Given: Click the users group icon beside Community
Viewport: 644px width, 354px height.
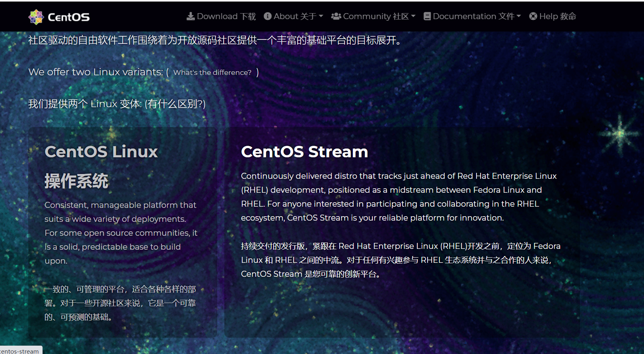Looking at the screenshot, I should point(336,16).
